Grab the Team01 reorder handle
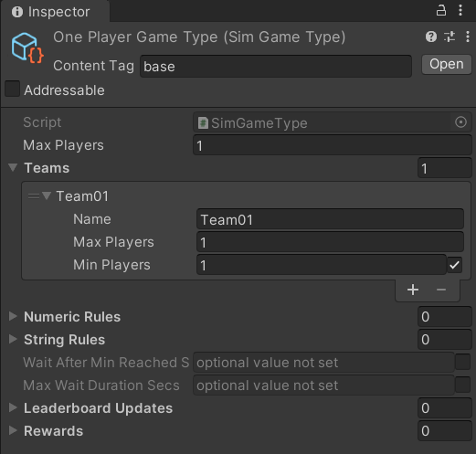This screenshot has width=476, height=454. tap(34, 196)
